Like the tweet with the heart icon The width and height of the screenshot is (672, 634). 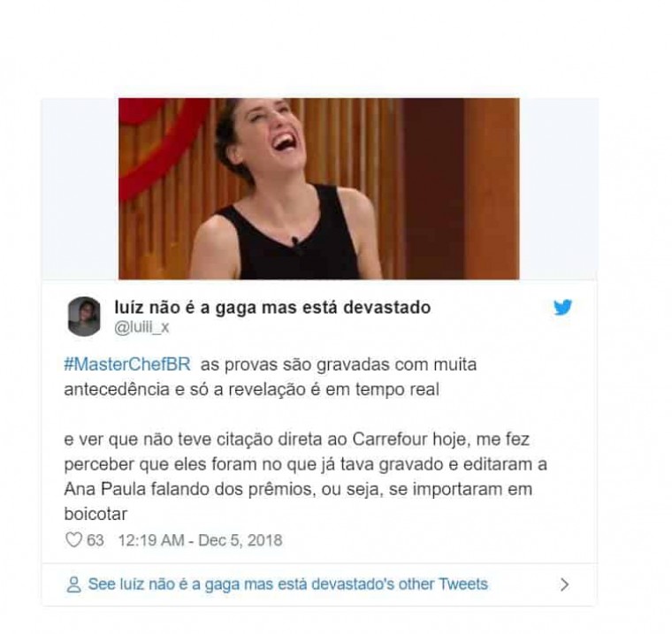(73, 539)
